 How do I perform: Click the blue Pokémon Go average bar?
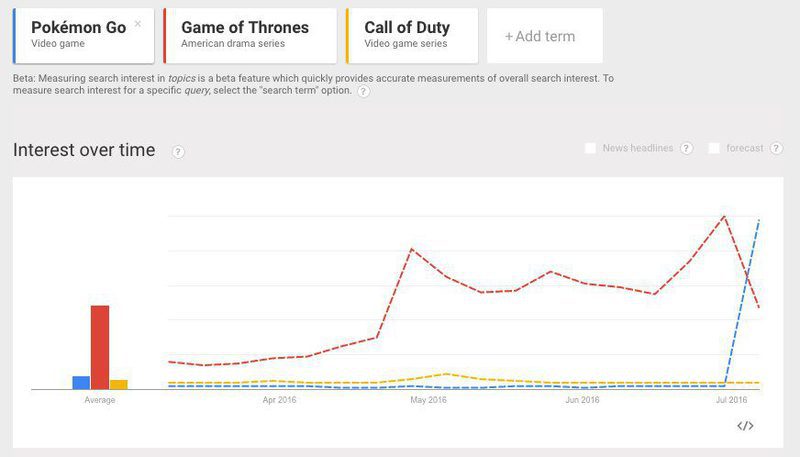pos(81,382)
